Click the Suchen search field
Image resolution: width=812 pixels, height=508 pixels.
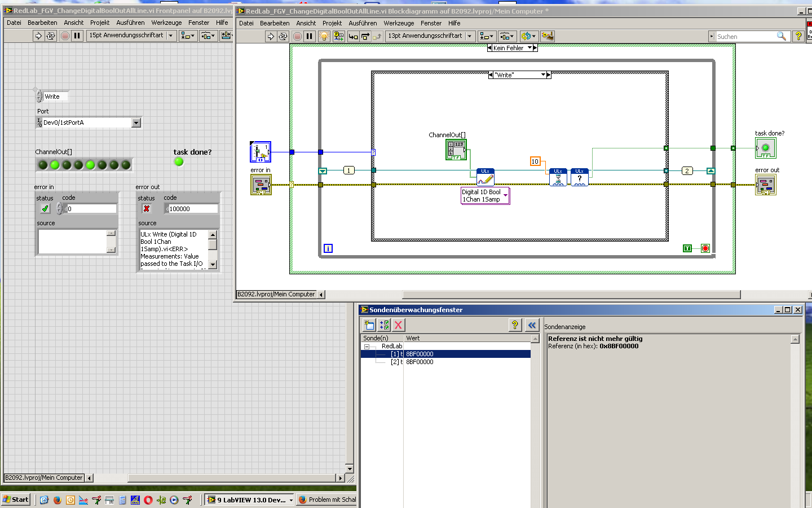744,37
